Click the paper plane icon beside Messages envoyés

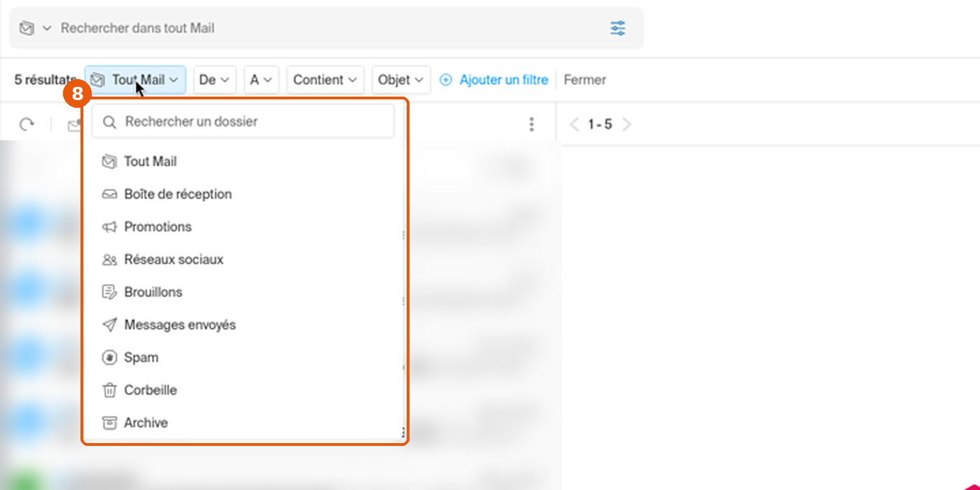point(109,325)
